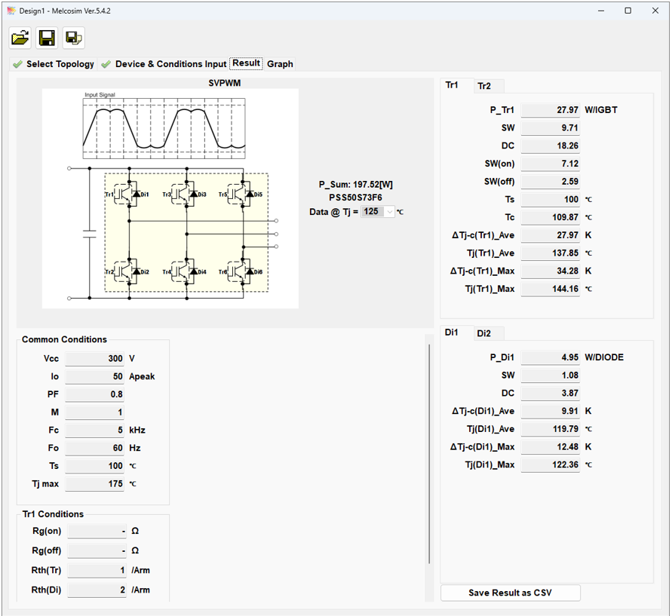Click the SVPWM inverter circuit diagram
This screenshot has width=672, height=616.
170,198
